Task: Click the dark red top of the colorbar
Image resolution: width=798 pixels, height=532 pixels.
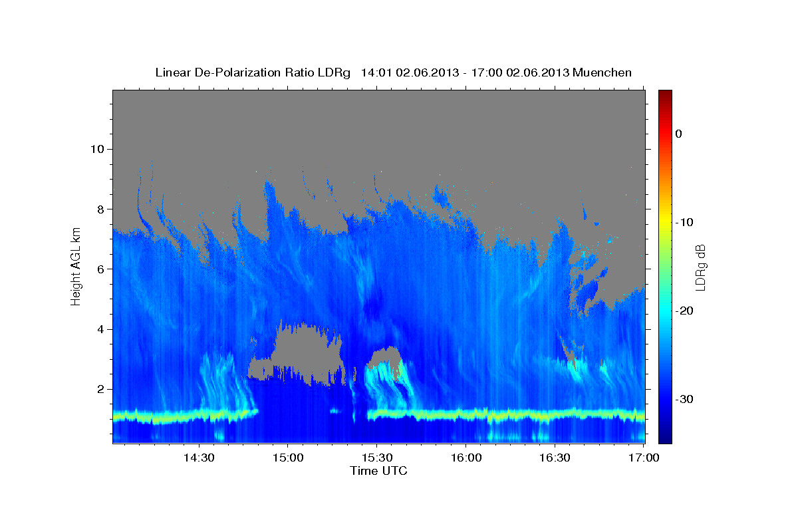Action: click(665, 96)
